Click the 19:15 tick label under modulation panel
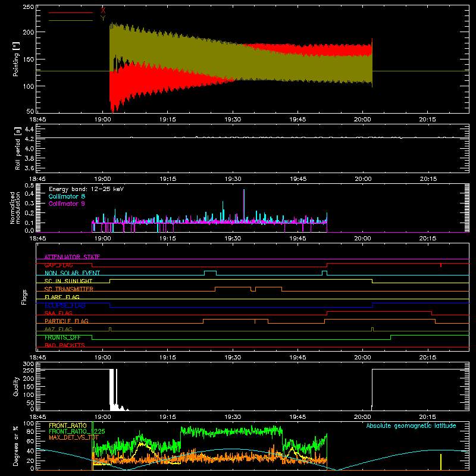476x476 pixels. (168, 239)
